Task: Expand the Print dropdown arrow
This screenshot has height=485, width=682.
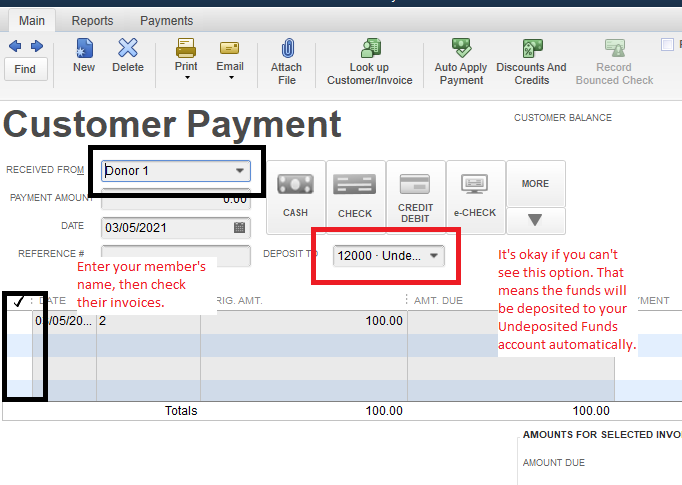Action: tap(187, 78)
